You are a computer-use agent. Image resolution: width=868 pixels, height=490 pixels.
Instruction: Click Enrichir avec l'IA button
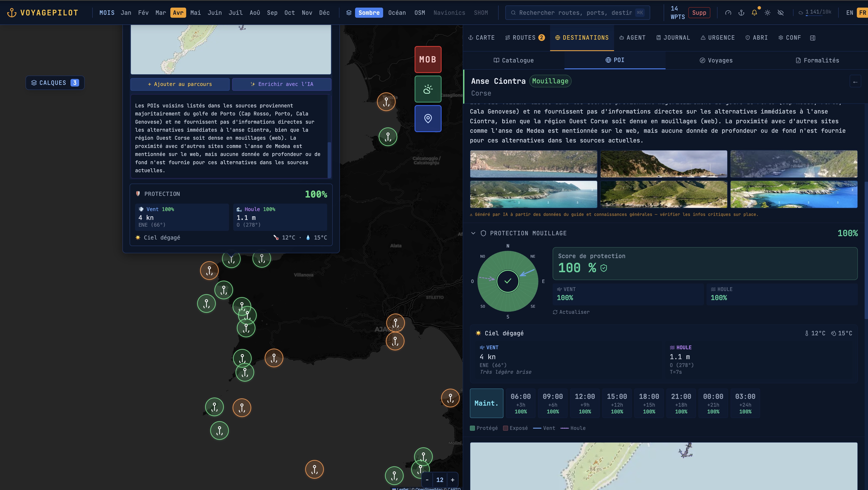[x=282, y=84]
